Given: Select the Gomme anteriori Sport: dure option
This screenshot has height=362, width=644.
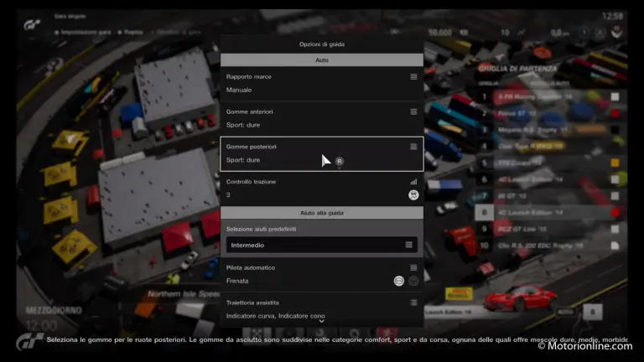Looking at the screenshot, I should pos(322,119).
